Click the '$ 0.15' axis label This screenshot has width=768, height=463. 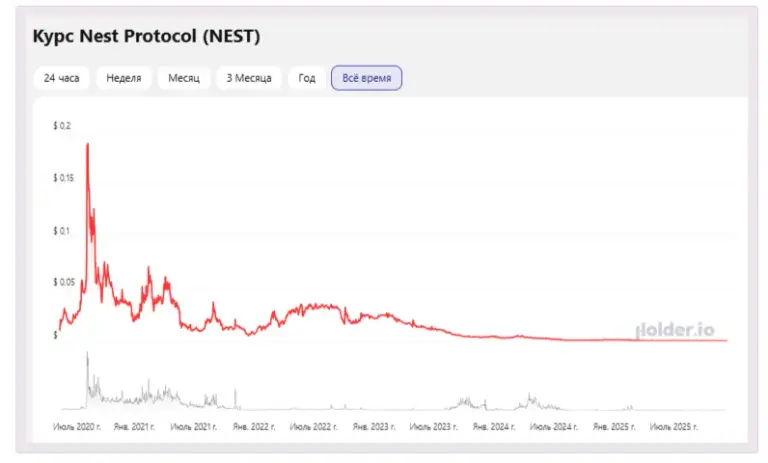pos(64,178)
